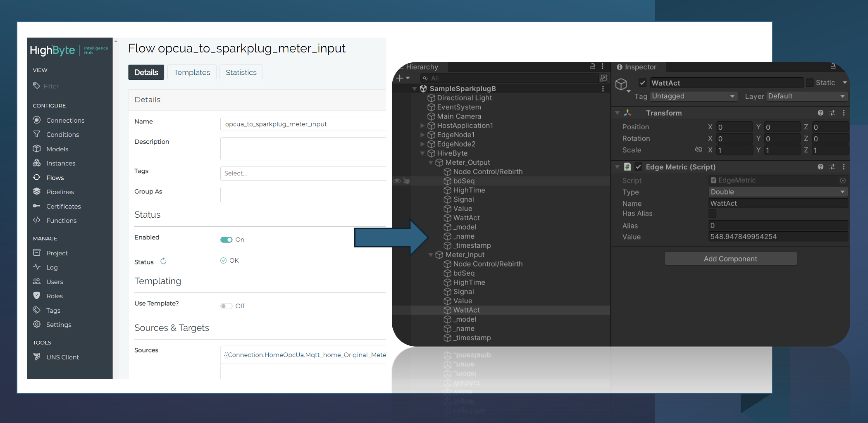868x423 pixels.
Task: Click the Edge Metric Value field
Action: 778,237
